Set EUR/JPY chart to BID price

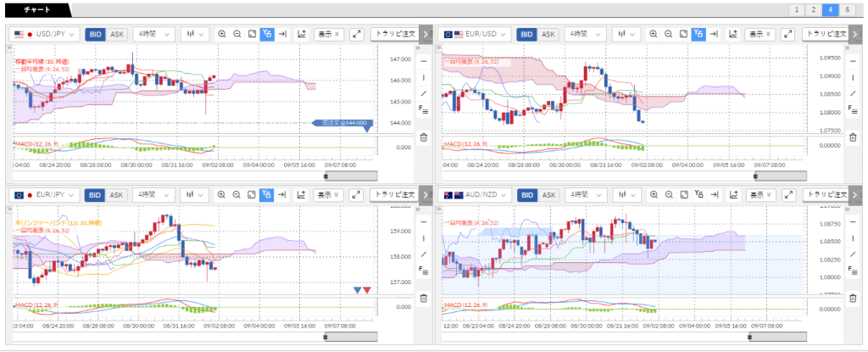[x=96, y=195]
